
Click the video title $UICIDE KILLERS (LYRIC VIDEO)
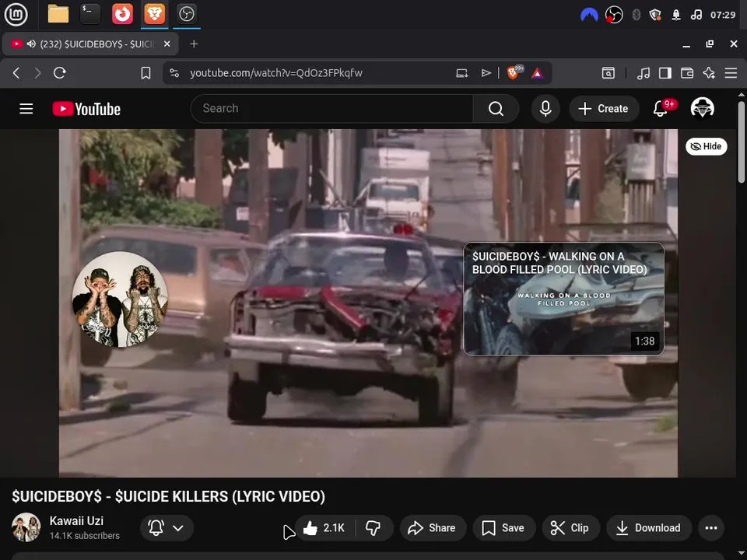pos(169,496)
